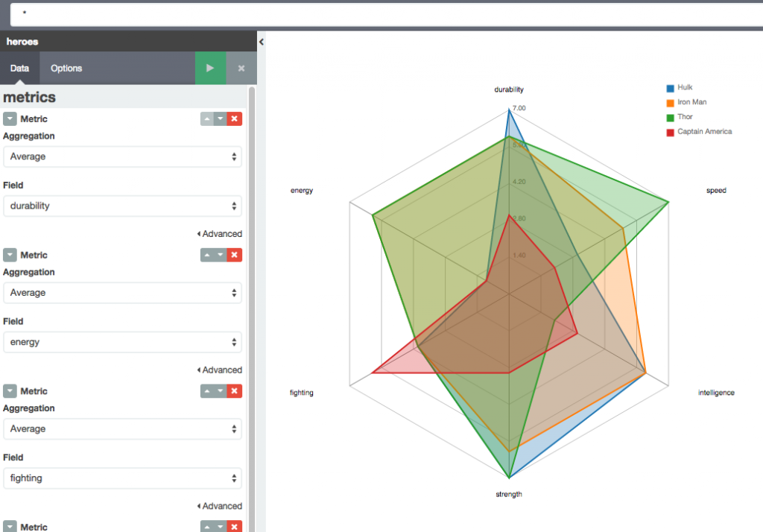Run the visualization with the green play button
The image size is (763, 532).
210,68
